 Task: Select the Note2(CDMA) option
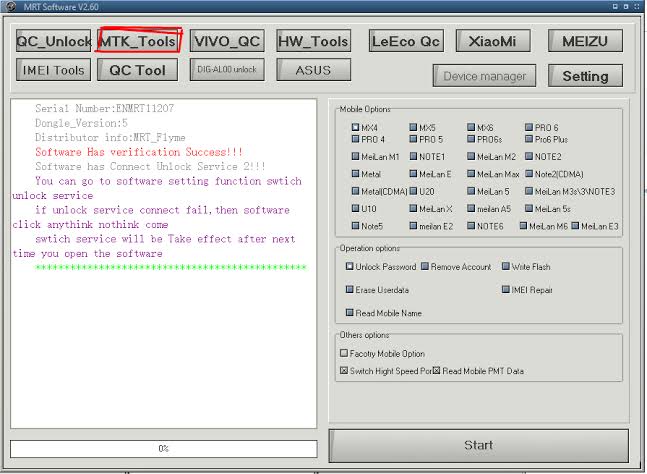coord(529,174)
